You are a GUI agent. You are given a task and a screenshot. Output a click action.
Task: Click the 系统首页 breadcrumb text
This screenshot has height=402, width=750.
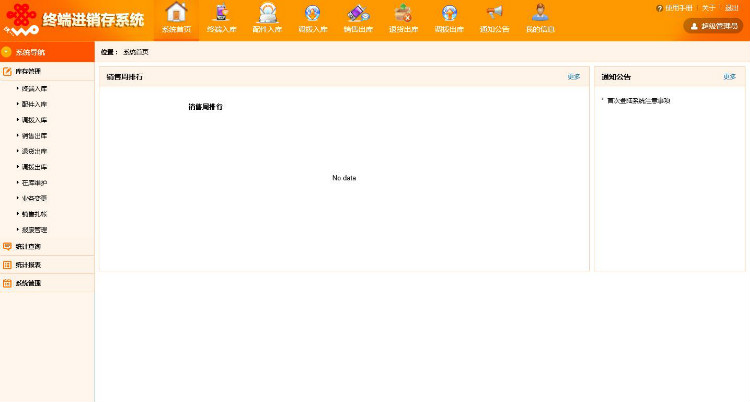pos(136,52)
